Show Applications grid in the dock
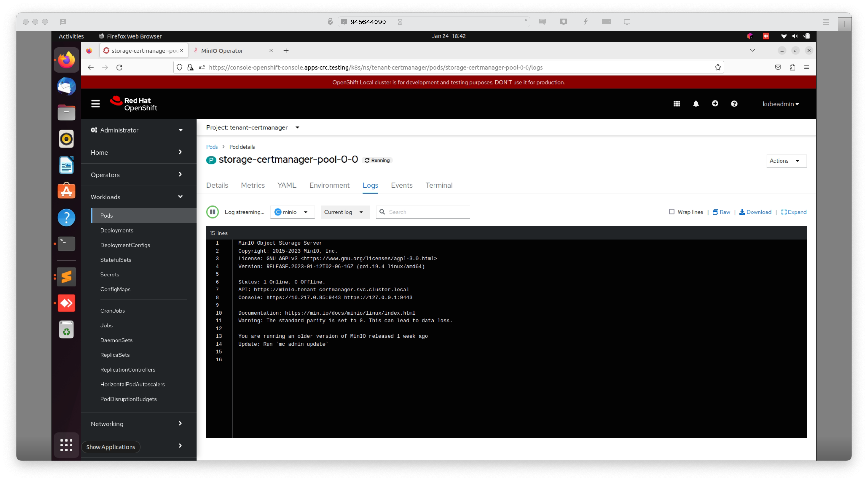 click(66, 445)
